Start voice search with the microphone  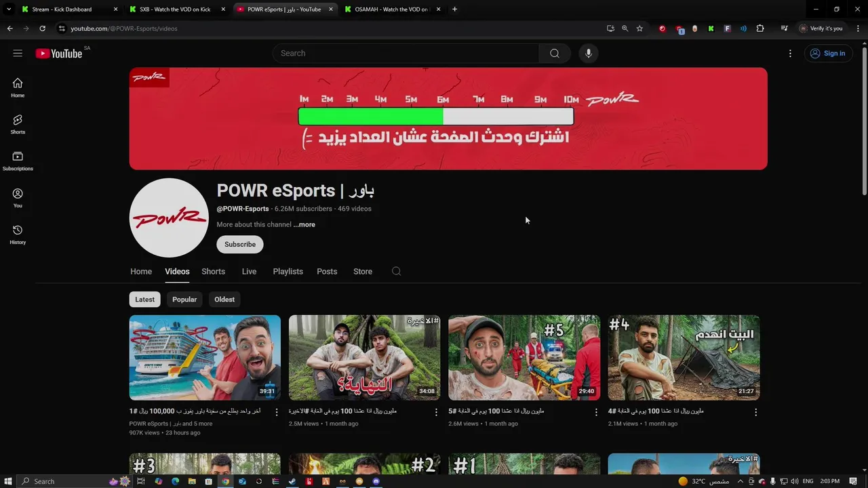[x=589, y=54]
